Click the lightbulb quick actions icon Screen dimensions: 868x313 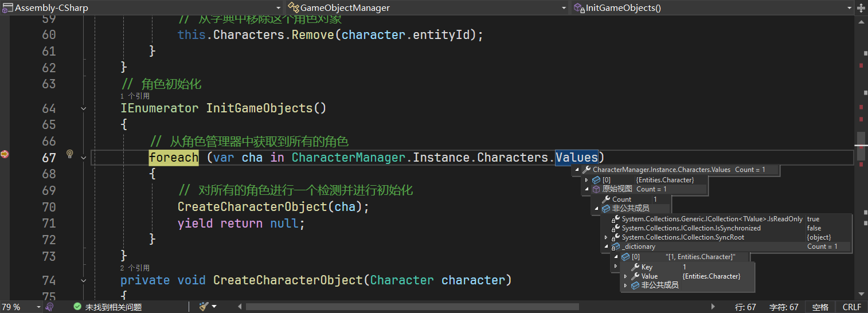point(70,154)
